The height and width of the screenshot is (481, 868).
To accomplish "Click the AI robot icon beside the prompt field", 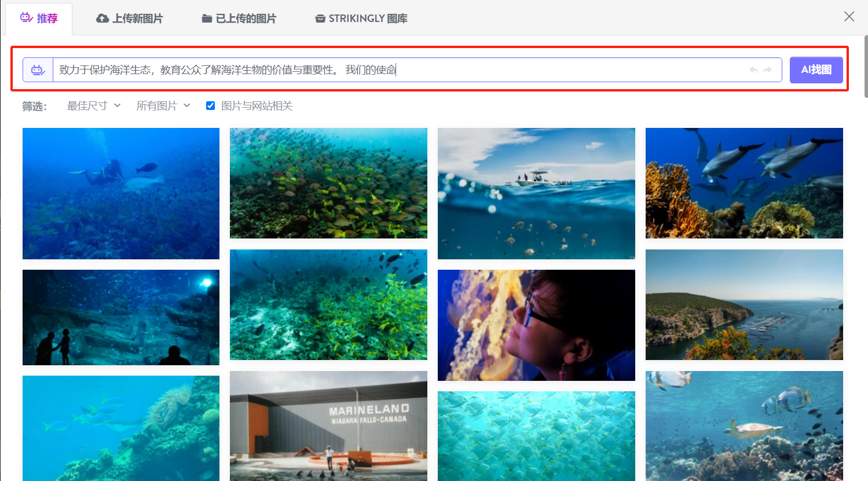I will 38,70.
